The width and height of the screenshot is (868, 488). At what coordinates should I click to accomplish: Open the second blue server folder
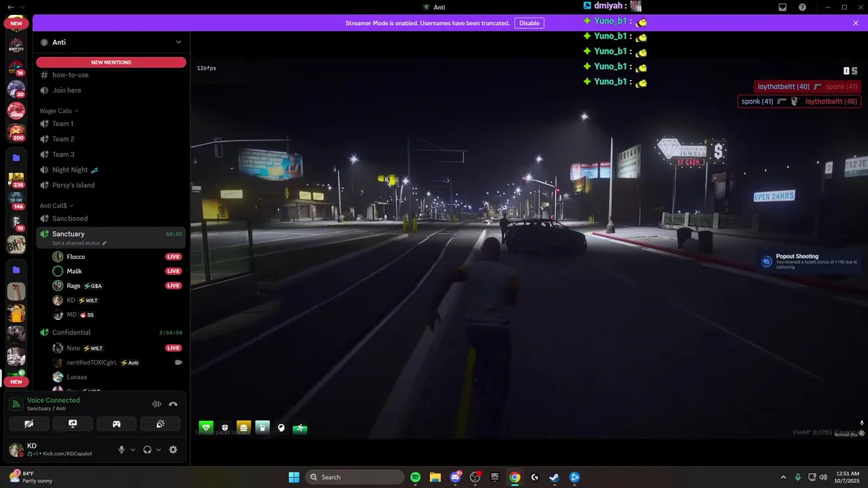point(16,270)
